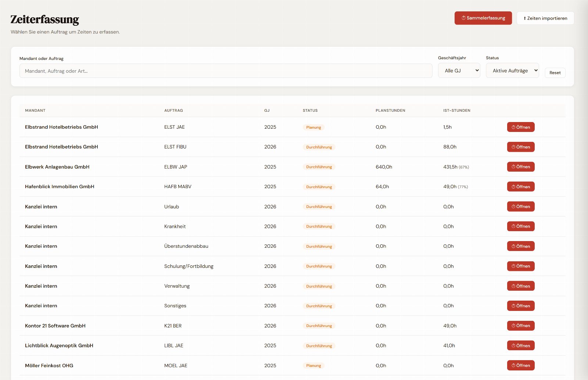588x380 pixels.
Task: Click the Reset filter button
Action: point(555,73)
